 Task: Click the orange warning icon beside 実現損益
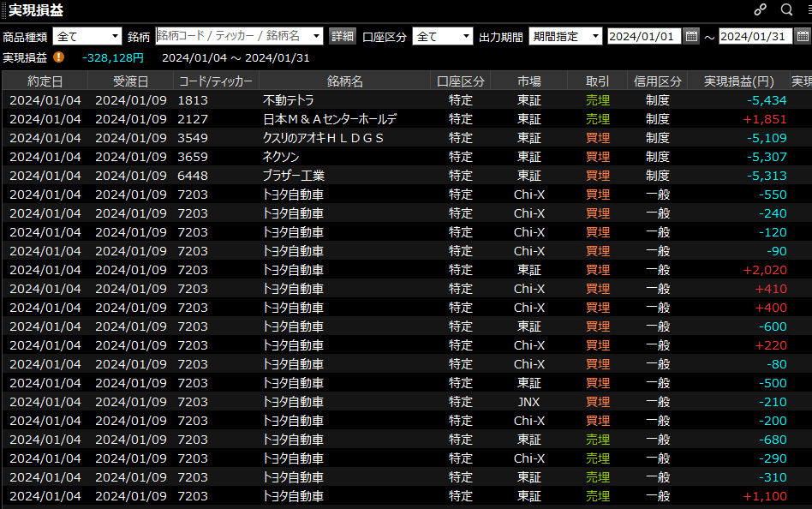click(58, 57)
